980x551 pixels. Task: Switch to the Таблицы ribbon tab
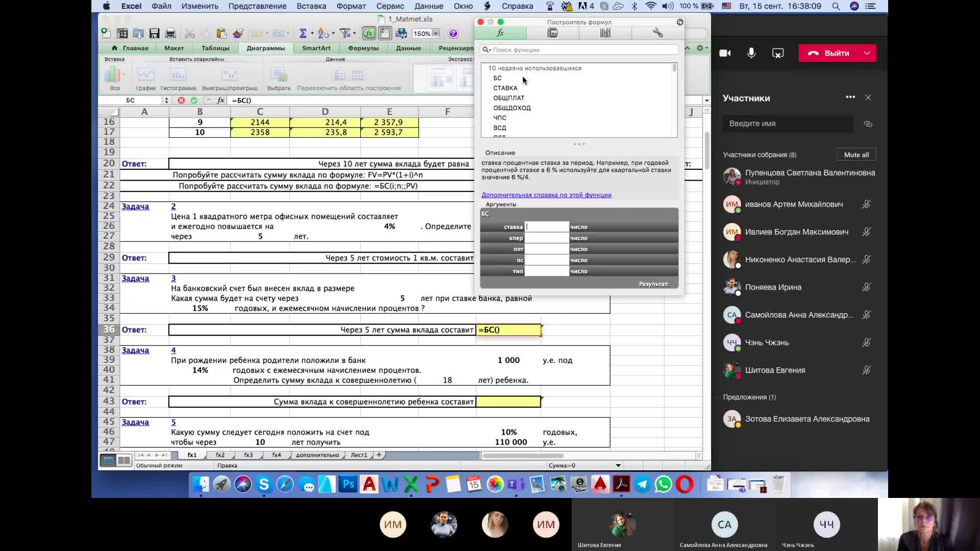(215, 48)
